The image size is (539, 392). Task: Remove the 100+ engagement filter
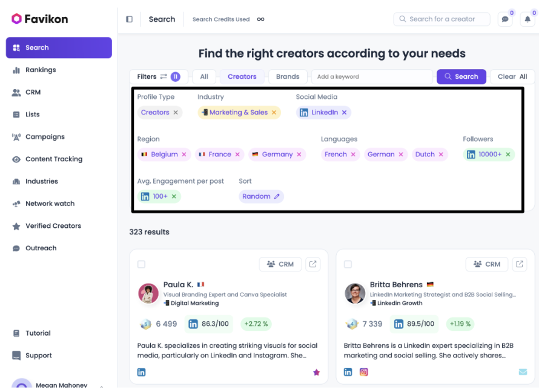tap(174, 196)
